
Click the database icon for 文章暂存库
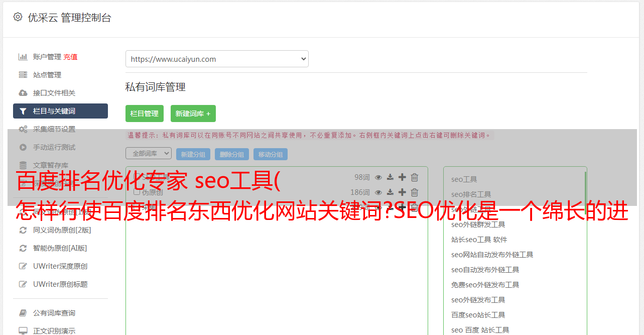pos(23,165)
